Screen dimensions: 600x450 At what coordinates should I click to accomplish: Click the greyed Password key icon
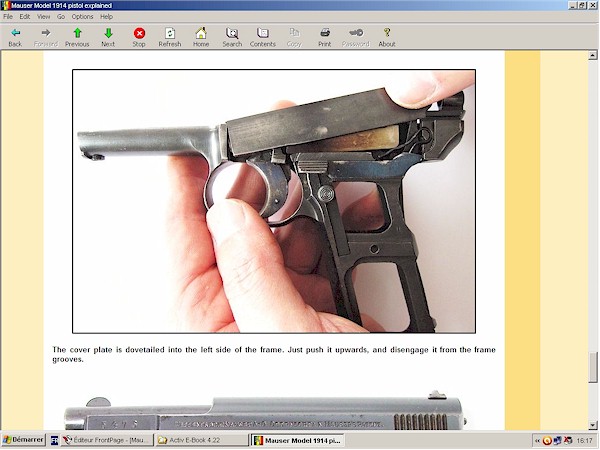pyautogui.click(x=356, y=37)
